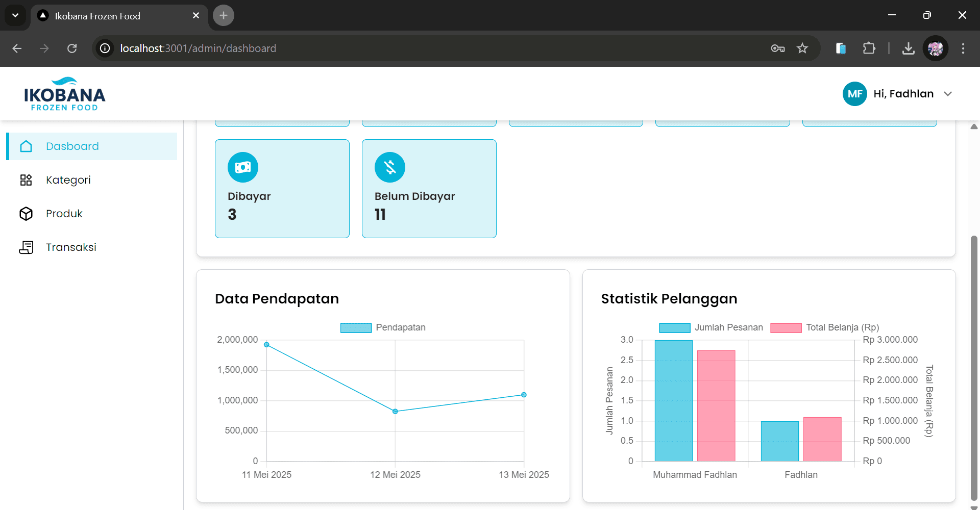Open the browser extensions puzzle icon
980x510 pixels.
coord(869,48)
